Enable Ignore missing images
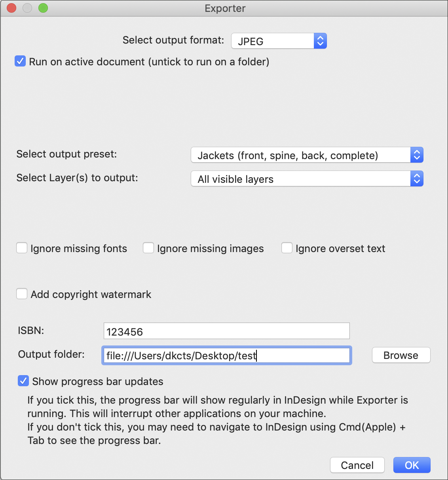 148,248
